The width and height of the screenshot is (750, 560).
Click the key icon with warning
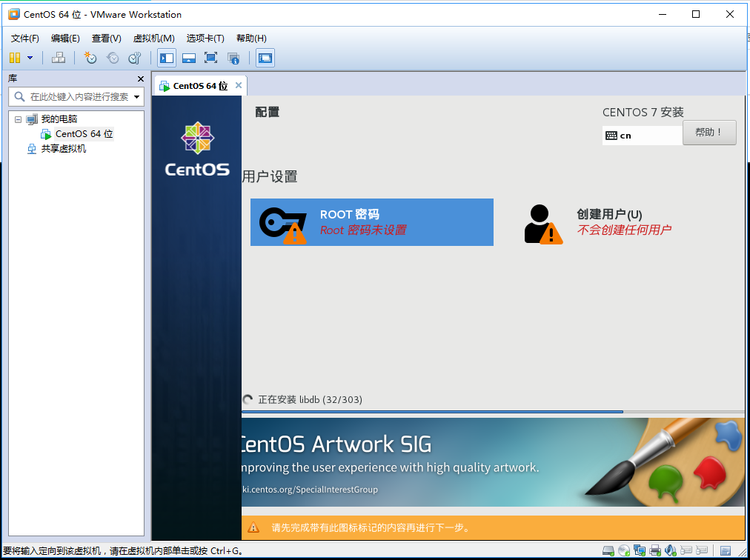283,225
